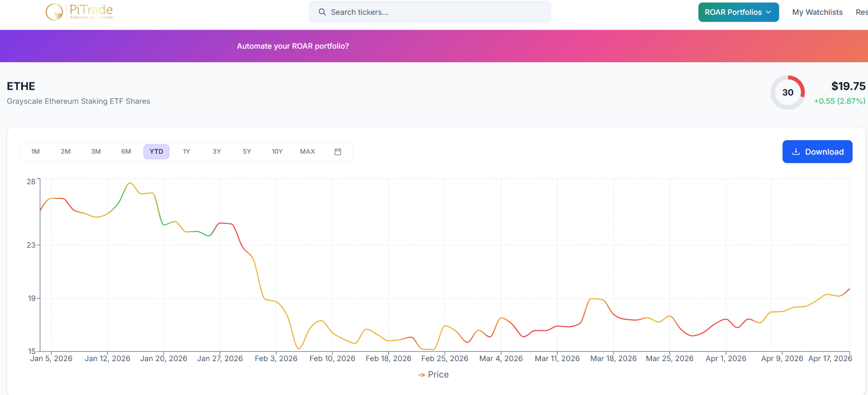This screenshot has height=395, width=868.
Task: Switch to the 10Y time range
Action: tap(277, 152)
